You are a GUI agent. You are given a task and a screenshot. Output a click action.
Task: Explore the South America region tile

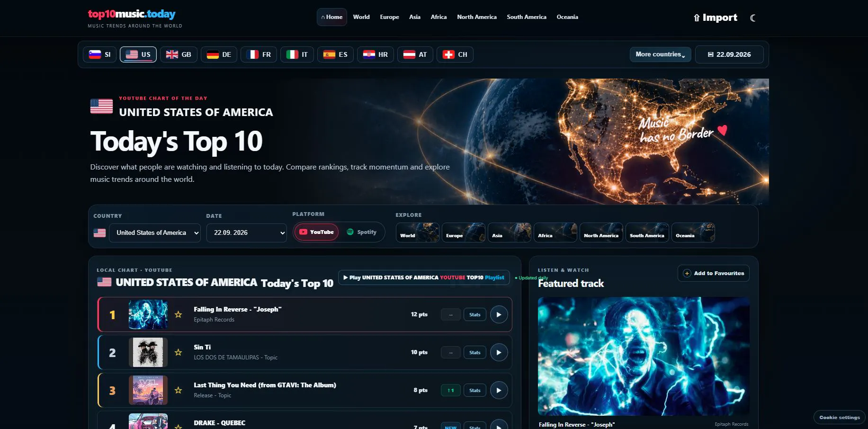click(647, 232)
